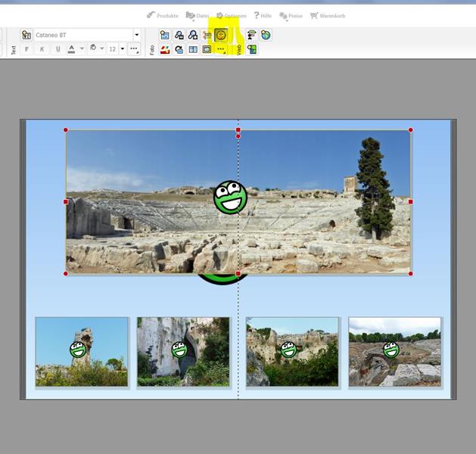Viewport: 476px width, 454px height.
Task: Click the bottom-right corner resize handle
Action: 411,274
